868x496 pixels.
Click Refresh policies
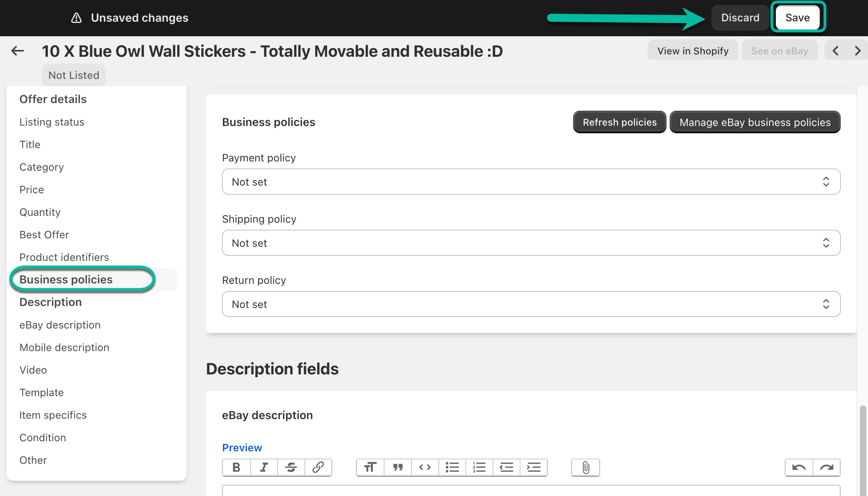tap(619, 122)
